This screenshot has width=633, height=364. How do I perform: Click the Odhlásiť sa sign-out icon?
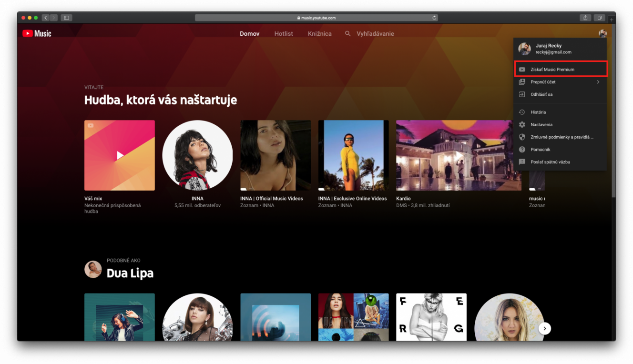pyautogui.click(x=522, y=94)
